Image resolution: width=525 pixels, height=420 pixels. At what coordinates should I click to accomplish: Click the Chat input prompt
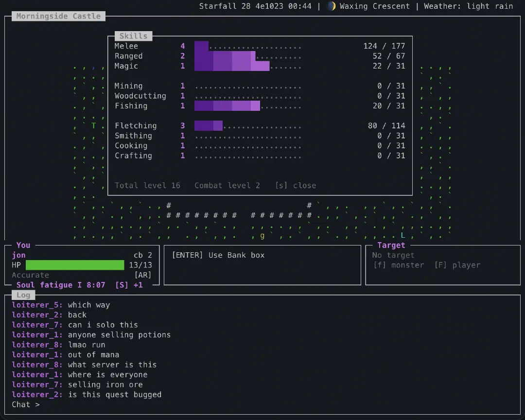click(26, 404)
